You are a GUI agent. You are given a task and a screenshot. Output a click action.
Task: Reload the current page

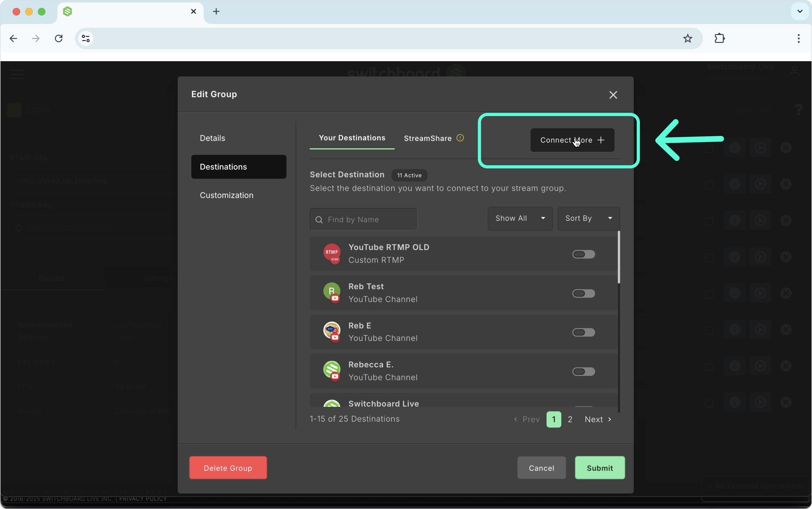(x=59, y=38)
